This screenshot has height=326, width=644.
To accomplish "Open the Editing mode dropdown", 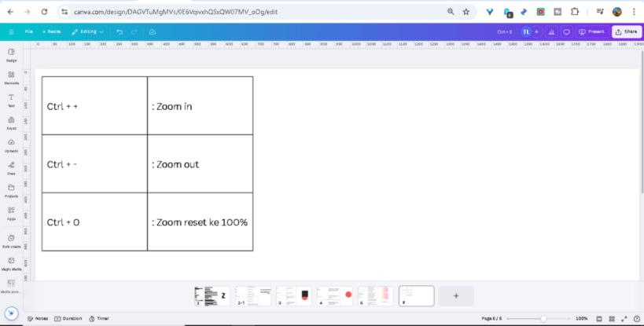I will 87,32.
